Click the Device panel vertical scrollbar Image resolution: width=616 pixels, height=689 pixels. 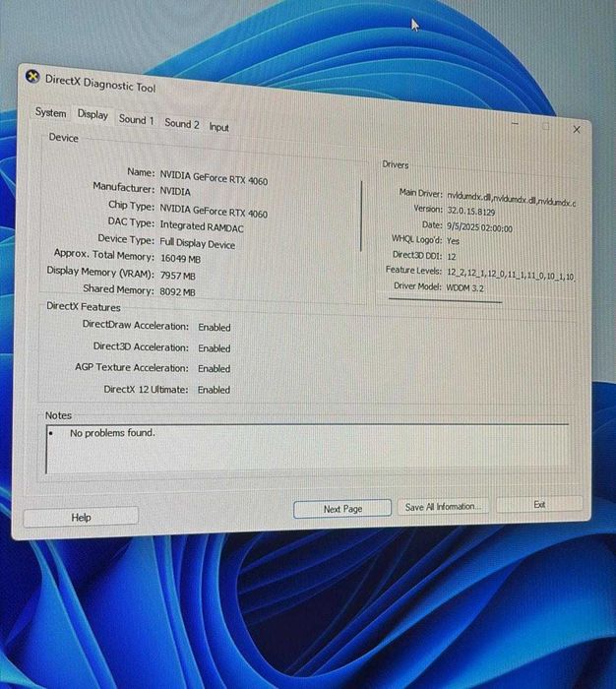[x=361, y=216]
